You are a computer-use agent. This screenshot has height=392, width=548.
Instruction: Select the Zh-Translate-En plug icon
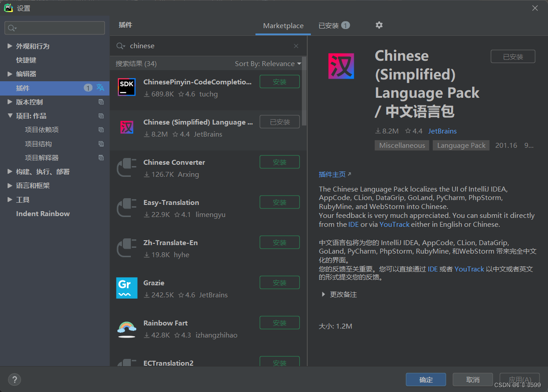coord(127,248)
